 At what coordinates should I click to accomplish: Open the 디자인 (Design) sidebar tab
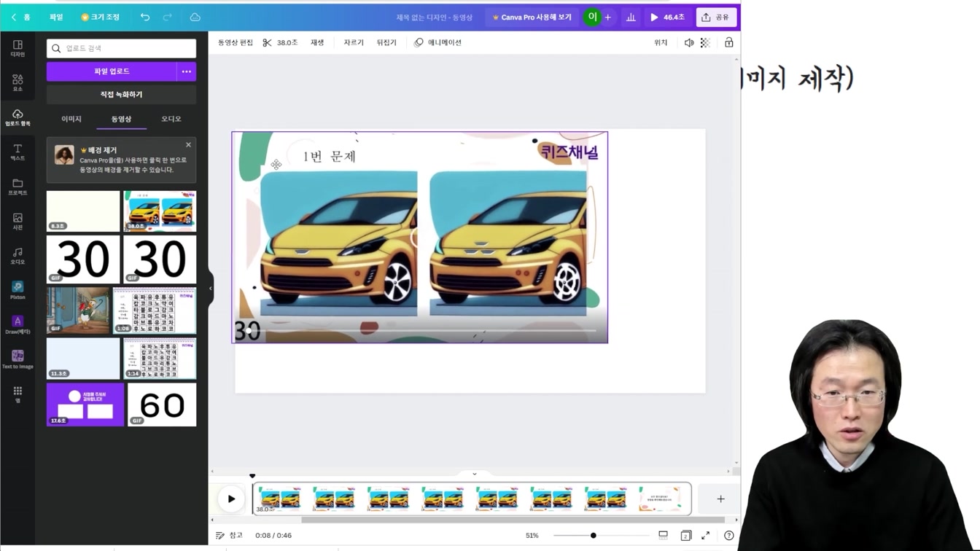pos(17,49)
